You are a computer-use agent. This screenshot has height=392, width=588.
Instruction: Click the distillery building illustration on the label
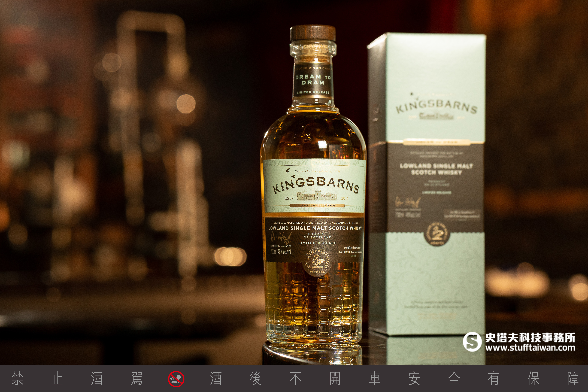click(317, 195)
